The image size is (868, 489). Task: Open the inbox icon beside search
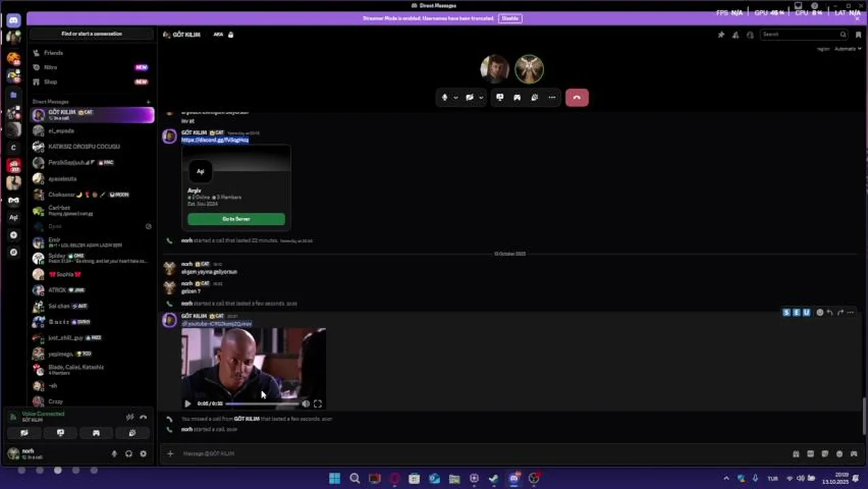pyautogui.click(x=858, y=35)
